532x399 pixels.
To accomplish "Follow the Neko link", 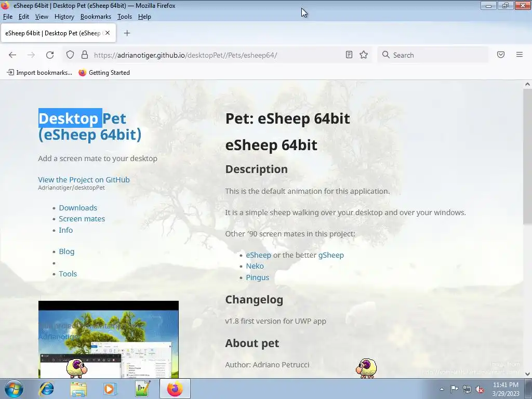I will click(255, 266).
